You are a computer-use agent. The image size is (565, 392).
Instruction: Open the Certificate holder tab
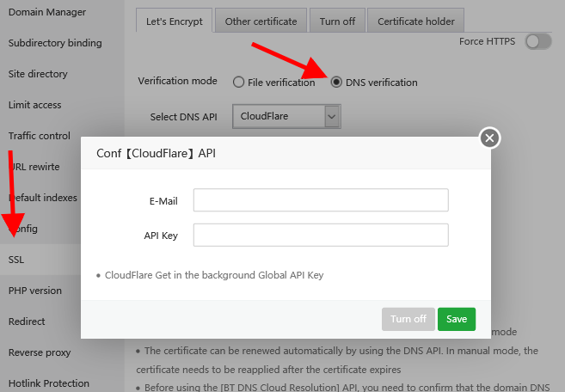pos(416,21)
